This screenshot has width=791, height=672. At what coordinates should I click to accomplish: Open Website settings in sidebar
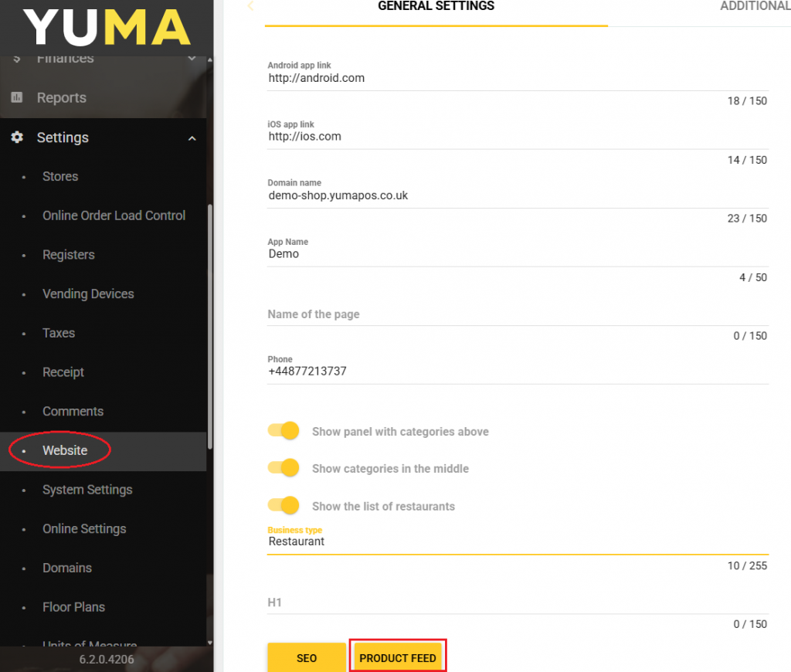point(65,450)
